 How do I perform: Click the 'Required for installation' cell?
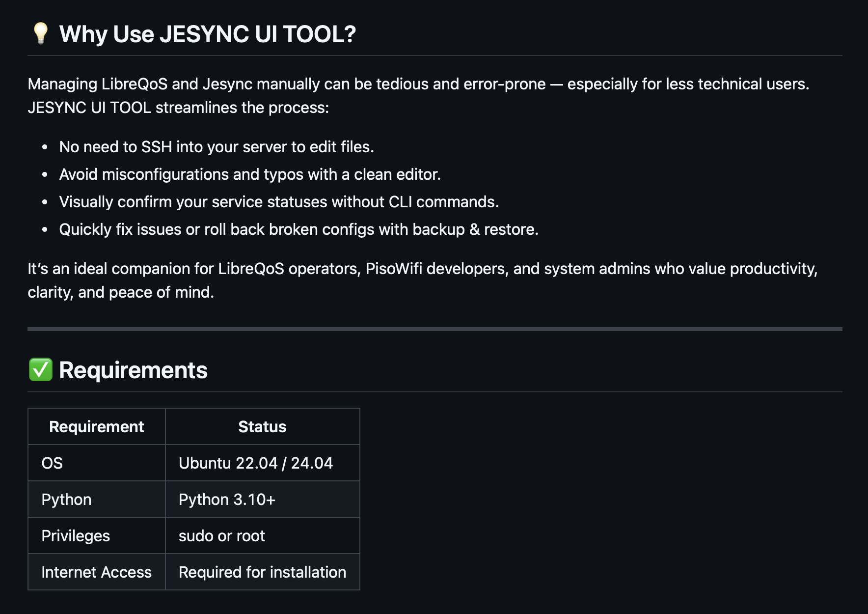coord(263,572)
